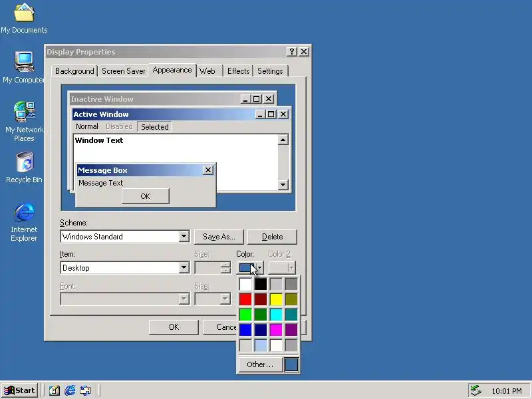Click preview scrollbar up arrow
This screenshot has width=532, height=399.
pyautogui.click(x=283, y=140)
